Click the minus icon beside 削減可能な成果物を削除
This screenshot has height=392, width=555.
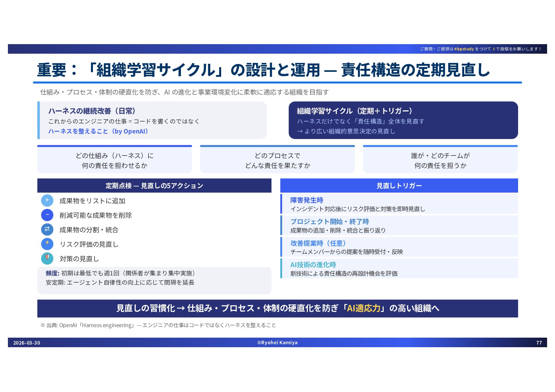pos(47,215)
